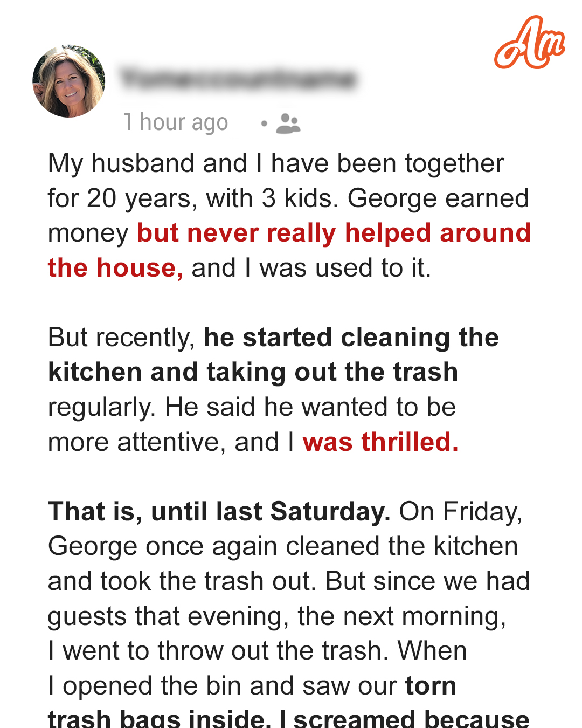The image size is (582, 728).
Task: Click the "1 hour ago" timestamp
Action: (x=176, y=122)
